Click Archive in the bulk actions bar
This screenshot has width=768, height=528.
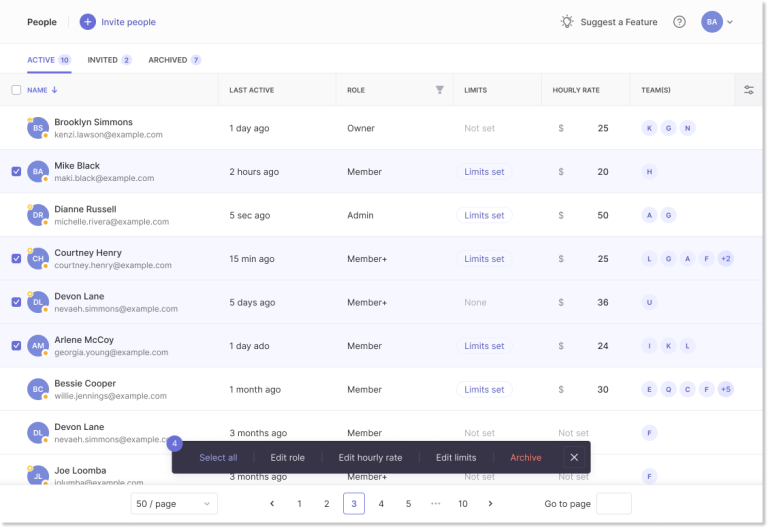526,457
